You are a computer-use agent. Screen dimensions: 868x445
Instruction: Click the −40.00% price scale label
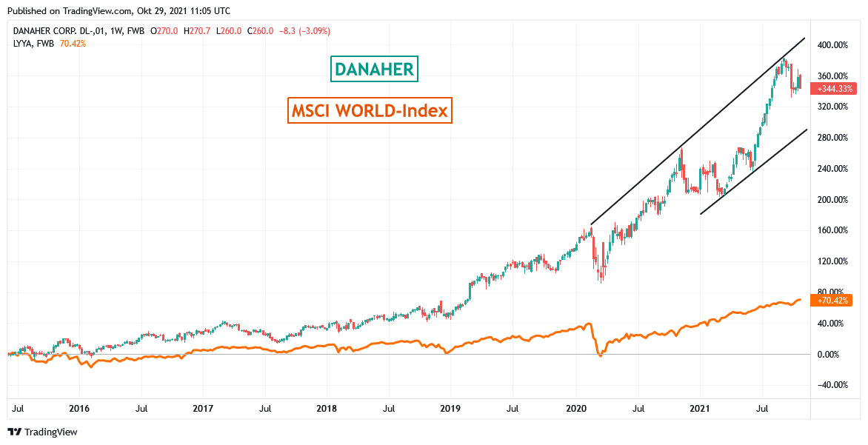pos(831,385)
